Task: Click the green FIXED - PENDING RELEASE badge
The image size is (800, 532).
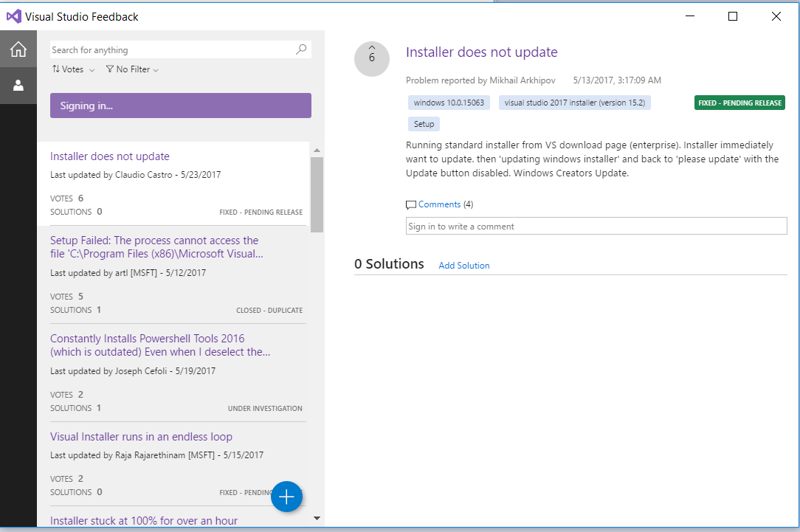Action: 739,103
